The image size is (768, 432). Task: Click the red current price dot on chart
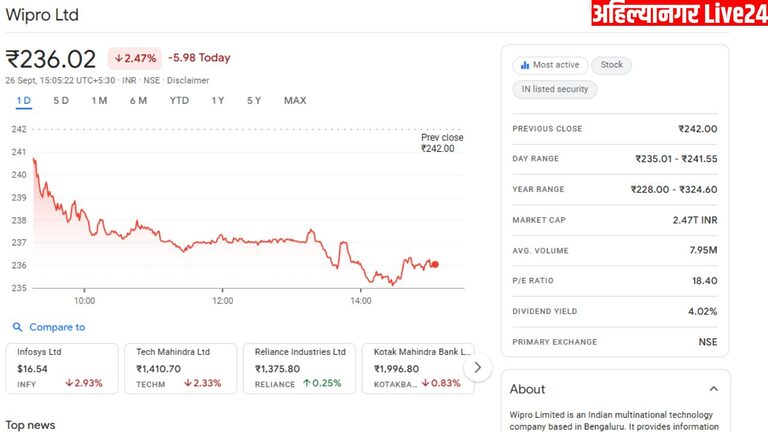(434, 264)
